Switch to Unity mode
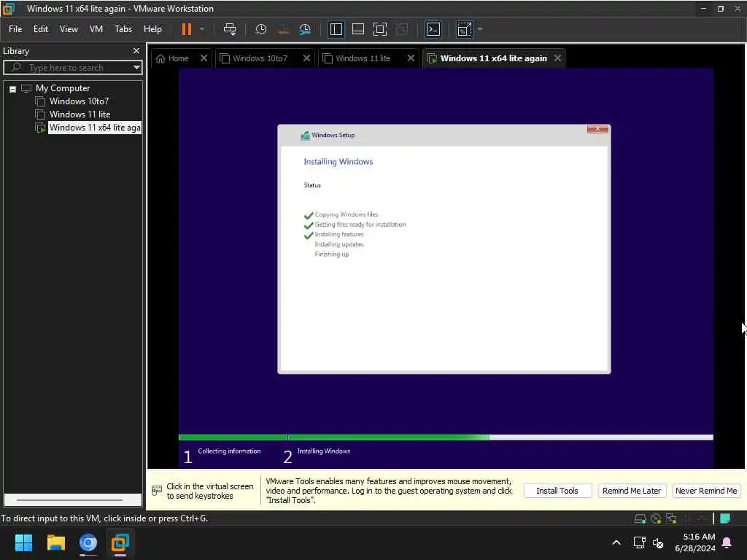747x560 pixels. pyautogui.click(x=402, y=29)
